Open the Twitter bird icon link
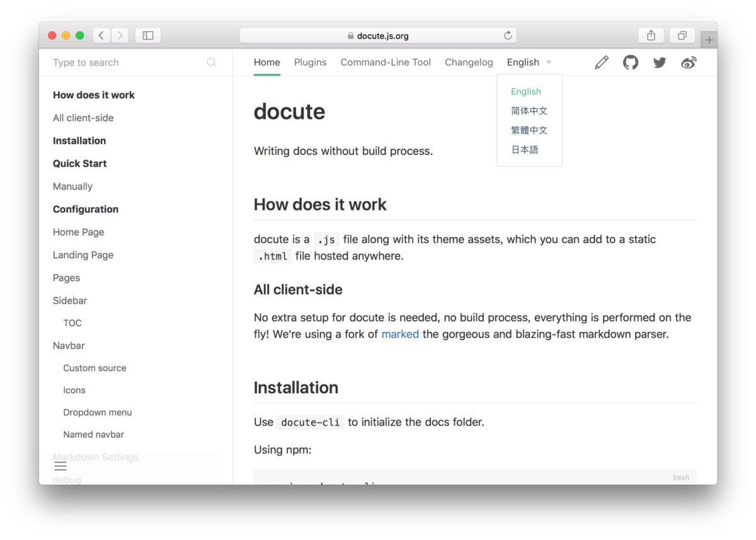This screenshot has height=540, width=756. [660, 62]
